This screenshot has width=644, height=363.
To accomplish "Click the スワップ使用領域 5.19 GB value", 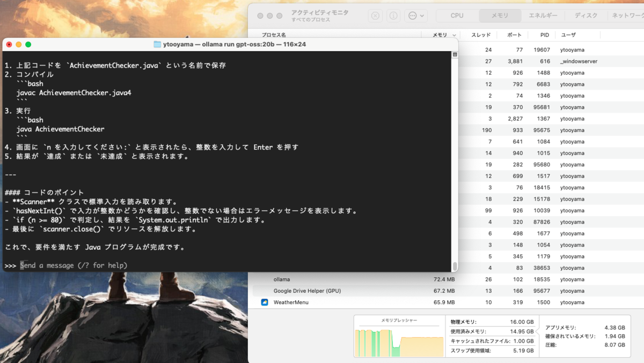I will coord(523,350).
